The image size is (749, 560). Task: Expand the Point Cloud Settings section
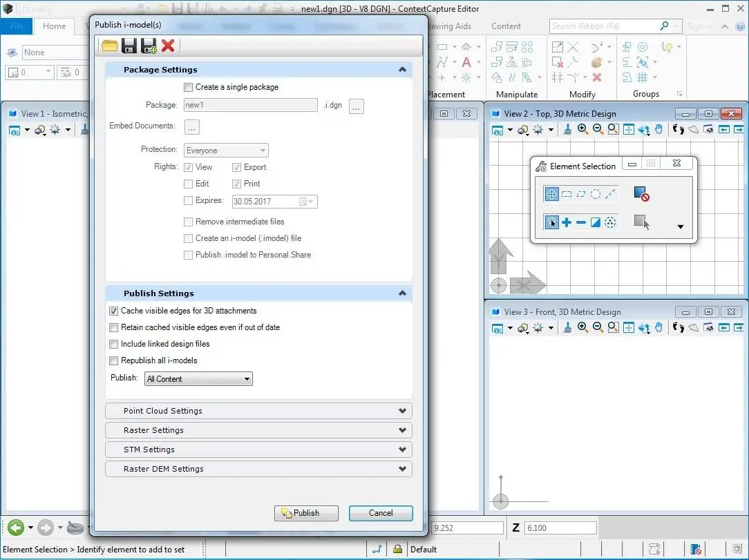pos(258,411)
